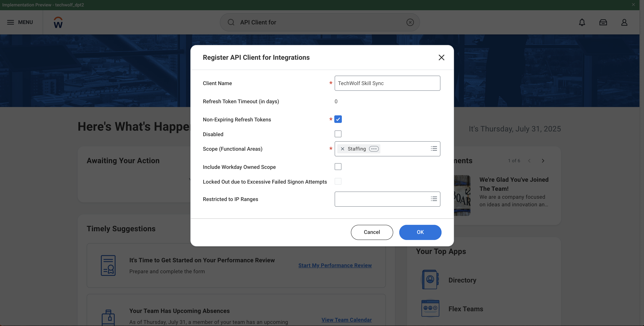Open the Directory app
The width and height of the screenshot is (644, 326).
pyautogui.click(x=462, y=280)
